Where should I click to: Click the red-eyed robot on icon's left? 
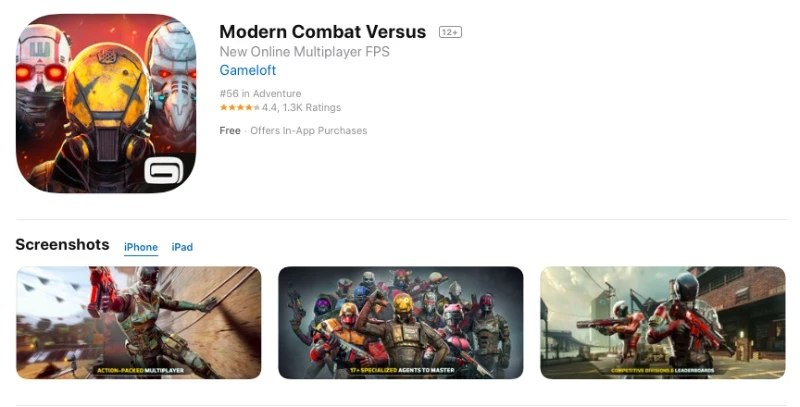coord(41,77)
